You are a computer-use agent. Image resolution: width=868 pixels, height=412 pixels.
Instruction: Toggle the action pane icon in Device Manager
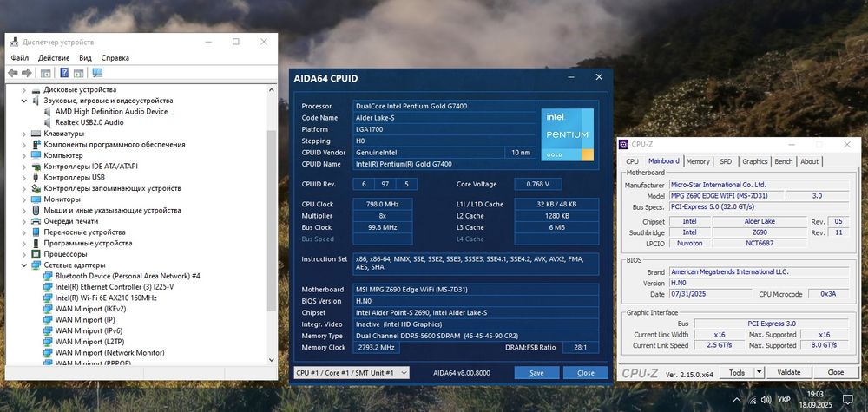79,73
